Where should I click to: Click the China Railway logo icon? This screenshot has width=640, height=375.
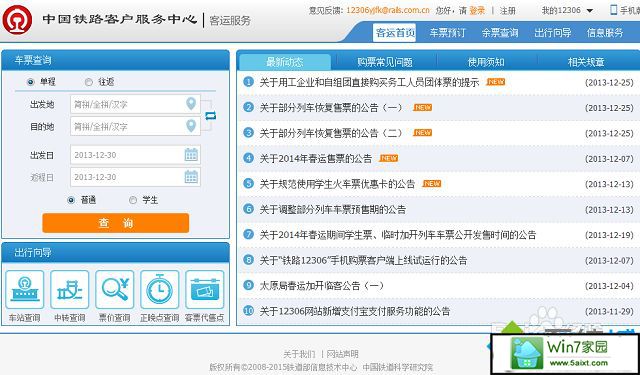(17, 19)
